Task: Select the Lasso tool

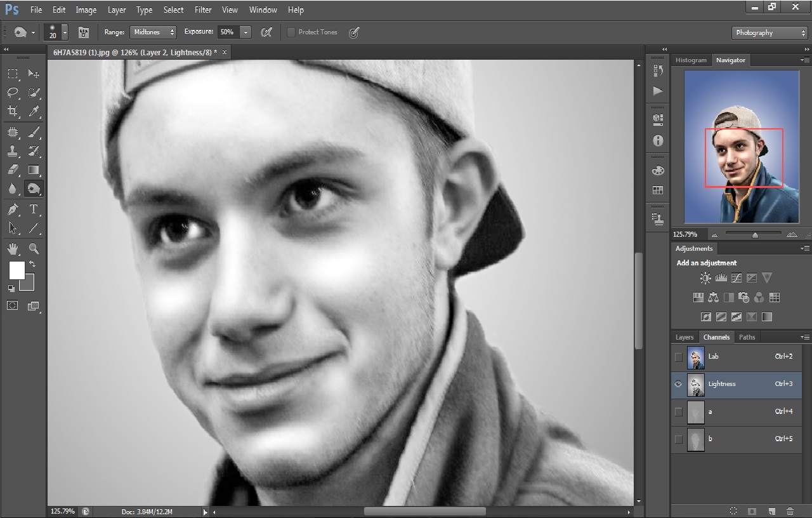Action: 13,93
